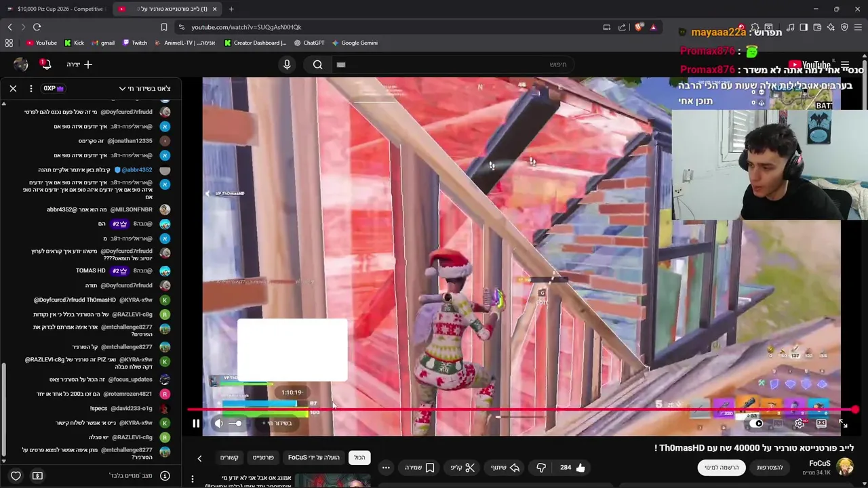
Task: Open the FoCuS channel avatar
Action: point(845,467)
